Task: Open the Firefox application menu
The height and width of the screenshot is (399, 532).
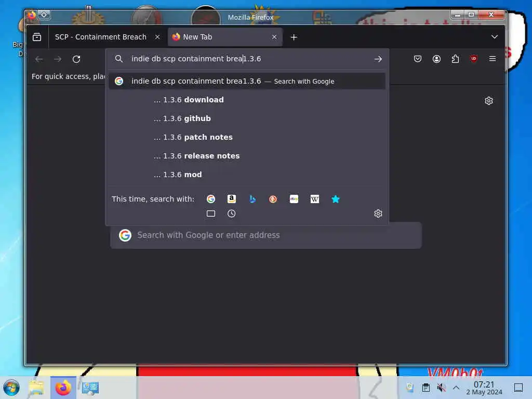Action: click(493, 59)
